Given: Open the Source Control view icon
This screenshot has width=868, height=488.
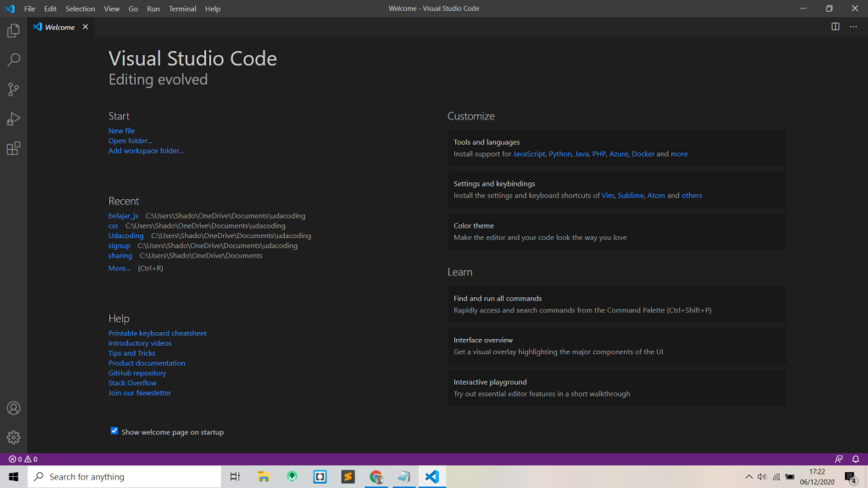Looking at the screenshot, I should [x=13, y=89].
